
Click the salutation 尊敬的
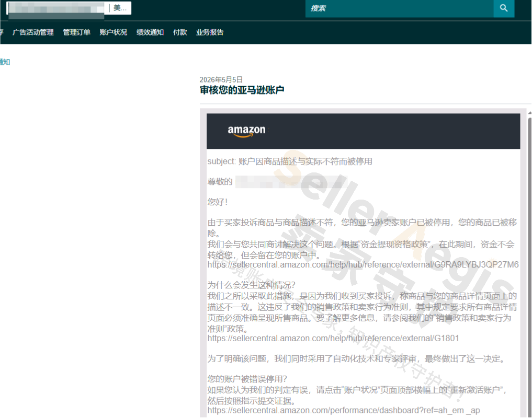(220, 182)
